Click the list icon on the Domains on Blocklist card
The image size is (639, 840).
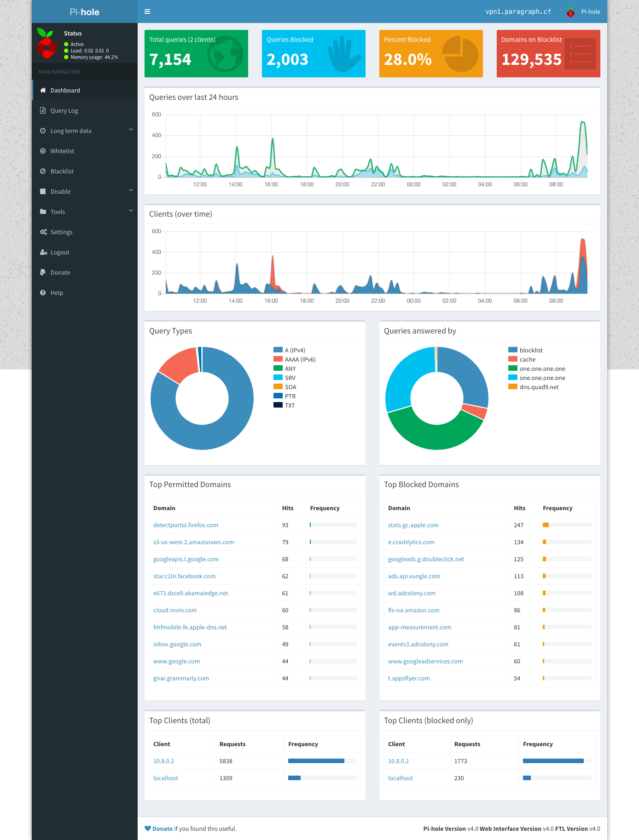pos(580,54)
